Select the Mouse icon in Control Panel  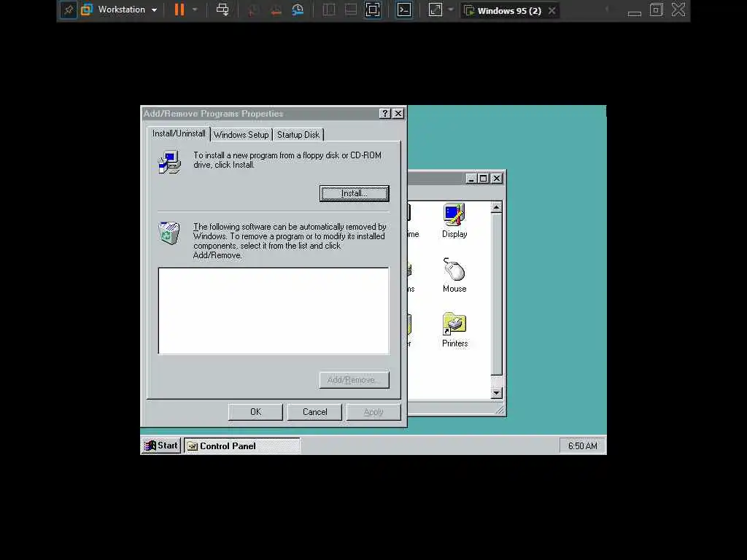pyautogui.click(x=454, y=275)
